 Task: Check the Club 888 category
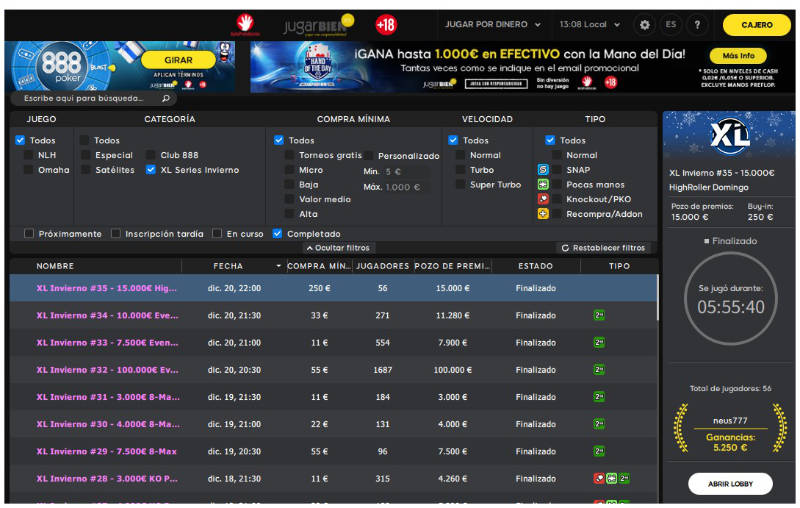tap(151, 155)
